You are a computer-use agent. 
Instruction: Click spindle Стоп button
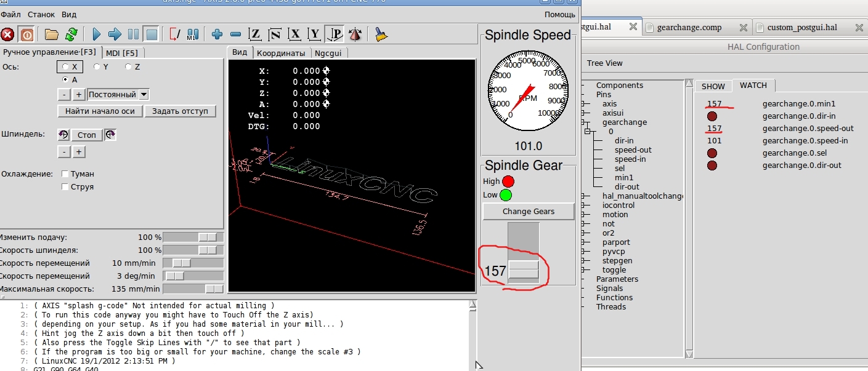pyautogui.click(x=87, y=135)
